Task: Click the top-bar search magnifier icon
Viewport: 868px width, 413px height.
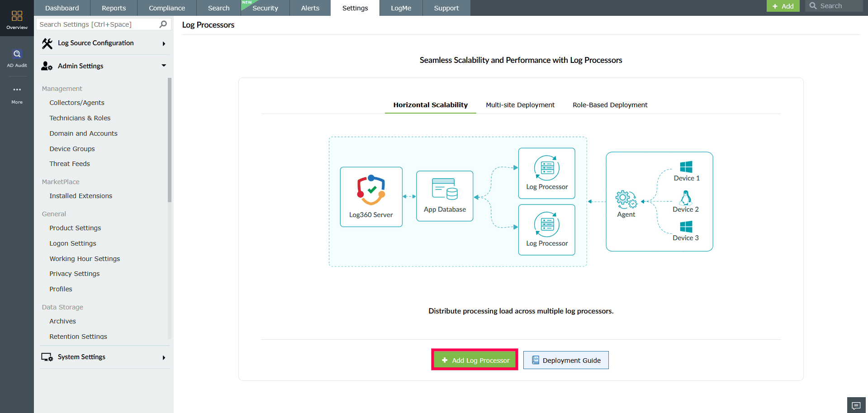Action: [x=813, y=6]
